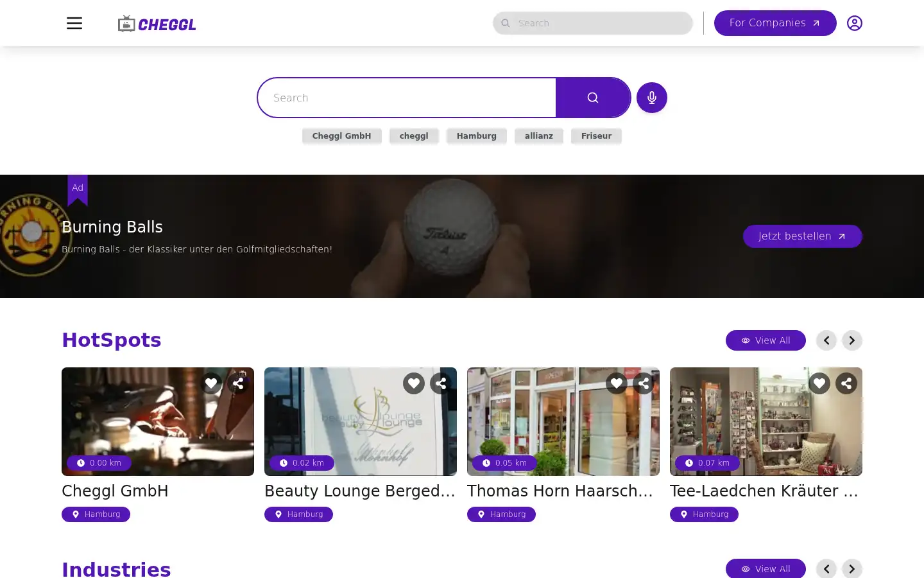Screen dimensions: 924x578
Task: Click the 0.02 km distance badge
Action: 302,463
